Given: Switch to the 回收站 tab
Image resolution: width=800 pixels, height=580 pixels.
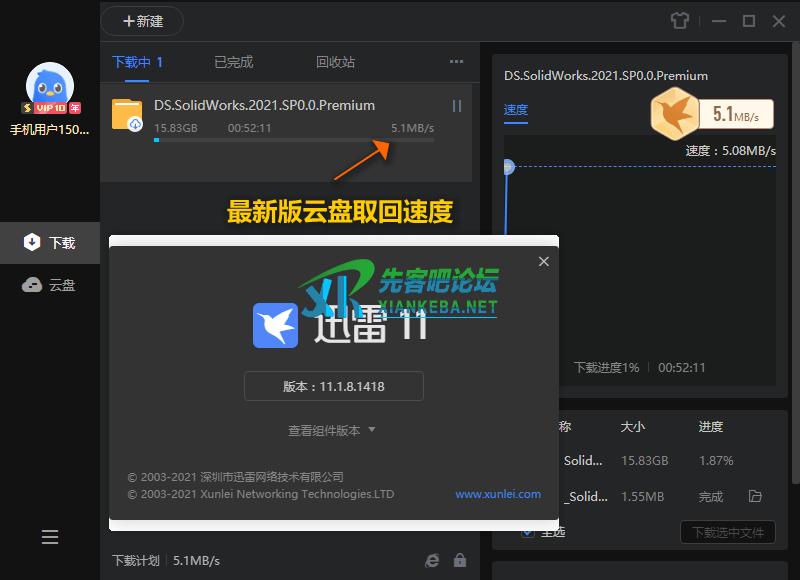Looking at the screenshot, I should [335, 62].
